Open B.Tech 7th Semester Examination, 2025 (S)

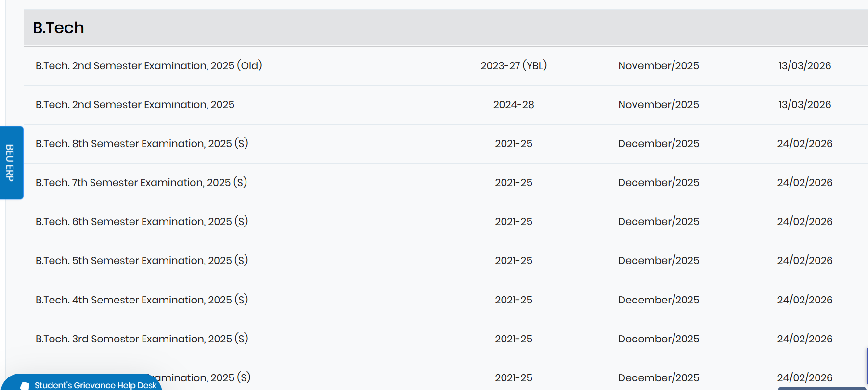pyautogui.click(x=141, y=183)
